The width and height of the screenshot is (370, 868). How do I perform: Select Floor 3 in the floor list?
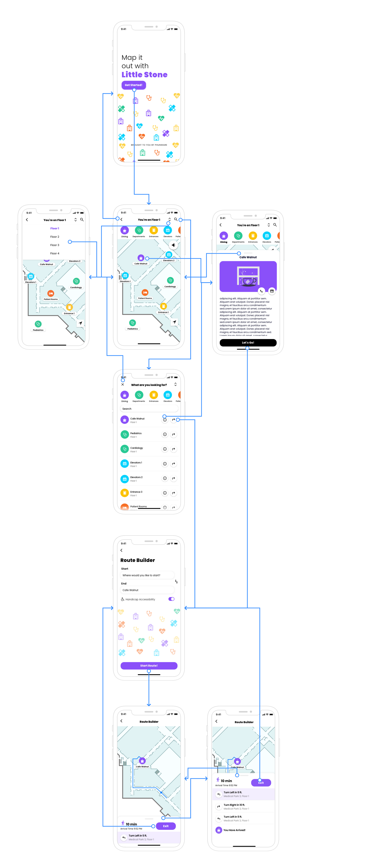point(55,245)
